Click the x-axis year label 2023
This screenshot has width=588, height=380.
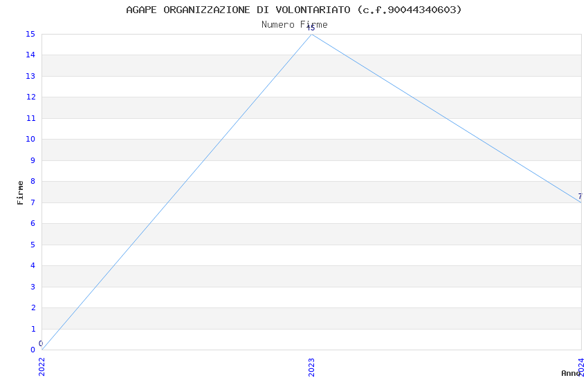point(311,367)
